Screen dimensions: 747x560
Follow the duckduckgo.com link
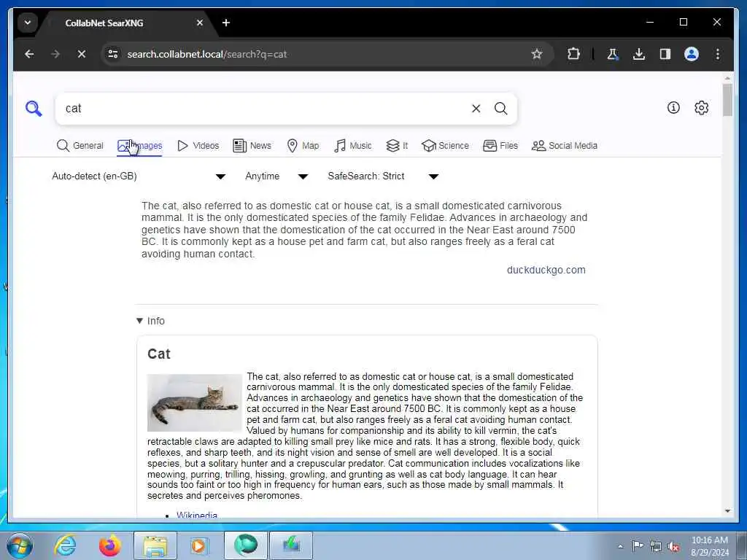[546, 270]
